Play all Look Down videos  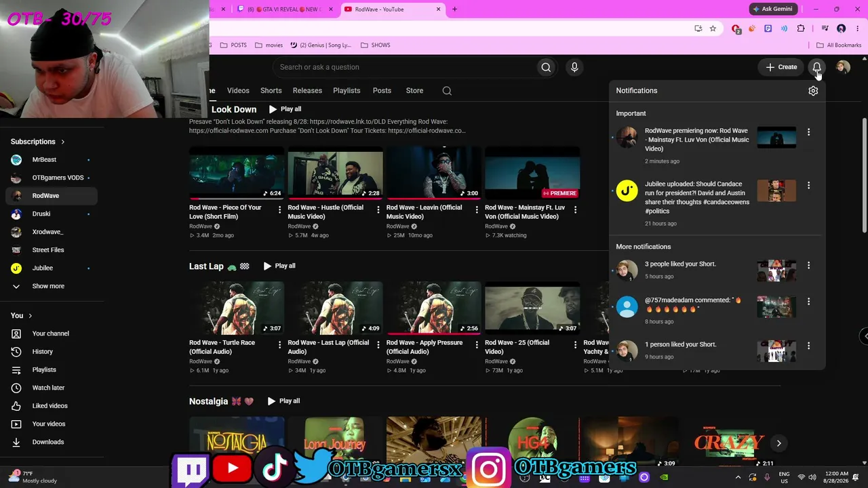[285, 109]
